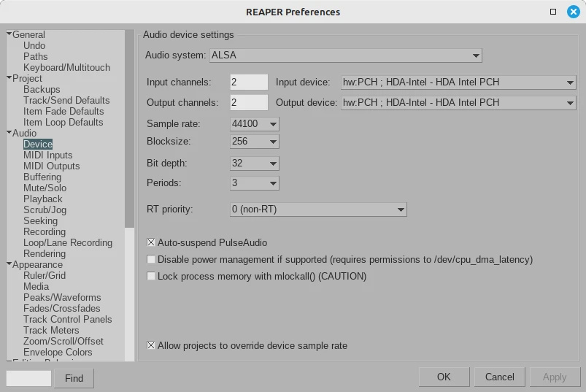The image size is (586, 392).
Task: Click the Apply button
Action: pyautogui.click(x=555, y=377)
